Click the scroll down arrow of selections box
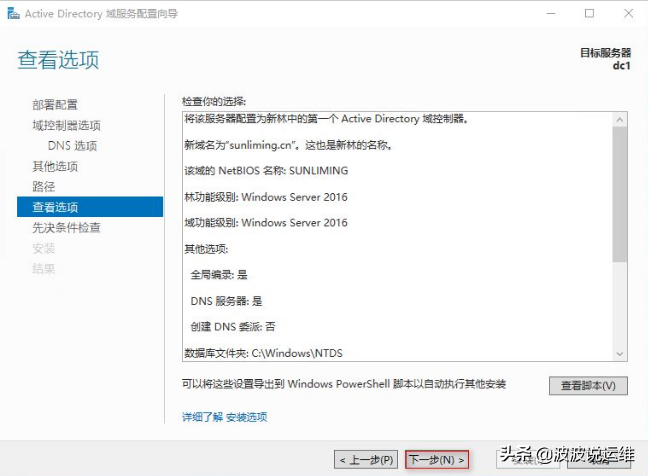This screenshot has height=476, width=648. pyautogui.click(x=620, y=353)
